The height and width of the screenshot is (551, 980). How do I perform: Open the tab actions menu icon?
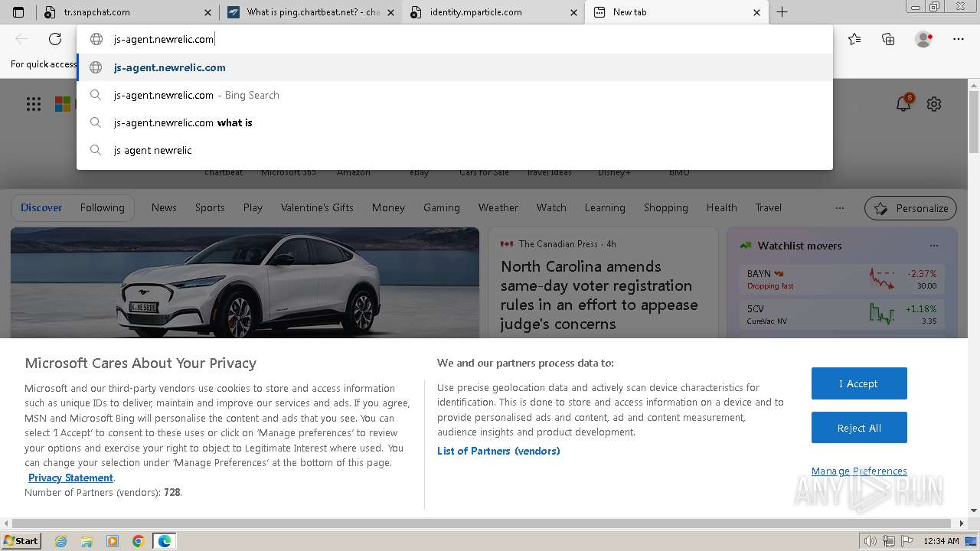(18, 12)
